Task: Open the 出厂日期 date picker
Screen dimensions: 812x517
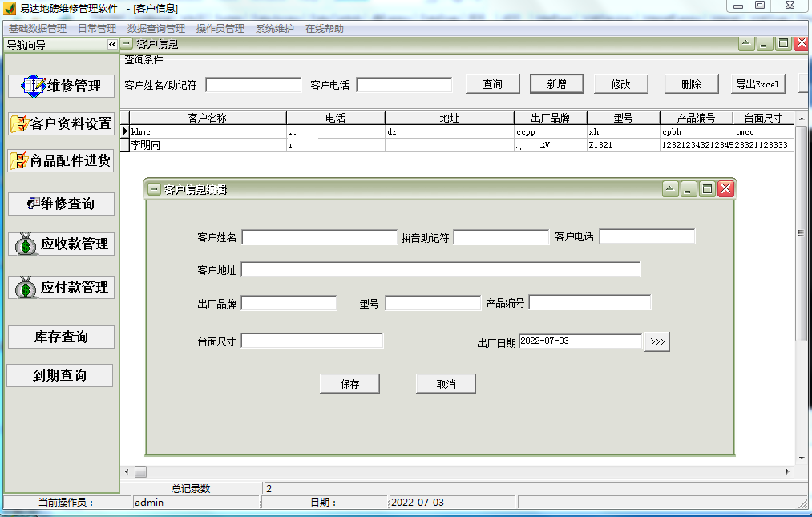Action: [x=656, y=341]
